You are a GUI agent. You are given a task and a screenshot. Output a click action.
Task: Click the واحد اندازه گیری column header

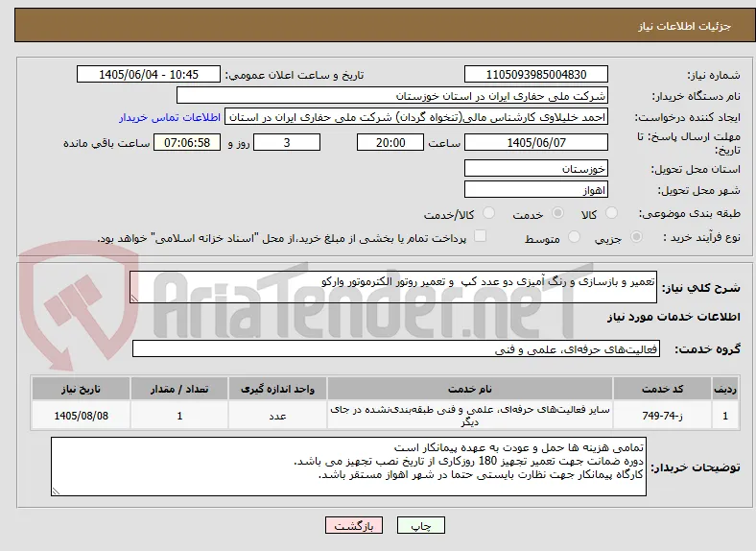[x=277, y=389]
